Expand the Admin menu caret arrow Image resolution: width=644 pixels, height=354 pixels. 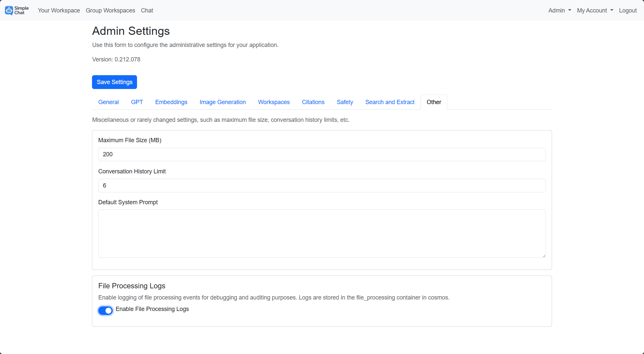click(570, 11)
